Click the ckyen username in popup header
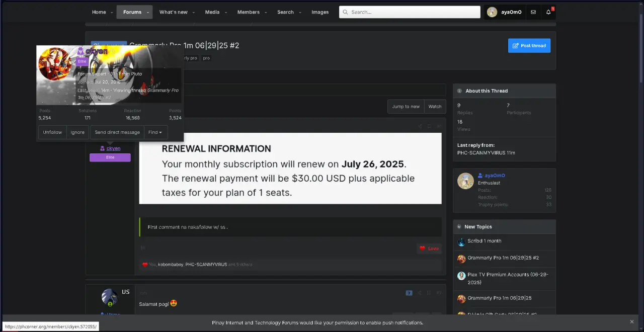This screenshot has height=332, width=644. tap(97, 51)
